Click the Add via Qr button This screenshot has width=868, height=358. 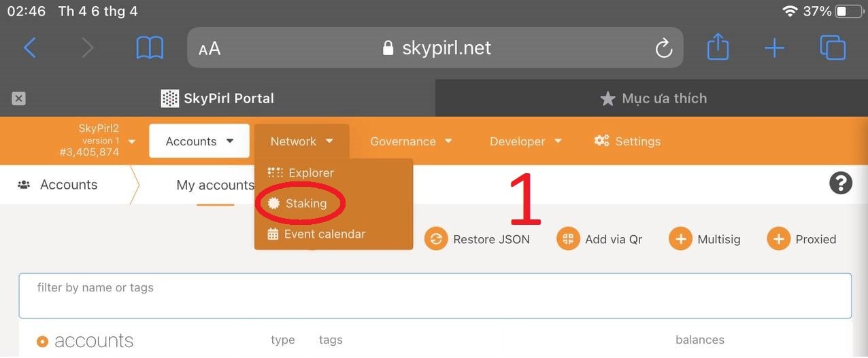coord(599,239)
